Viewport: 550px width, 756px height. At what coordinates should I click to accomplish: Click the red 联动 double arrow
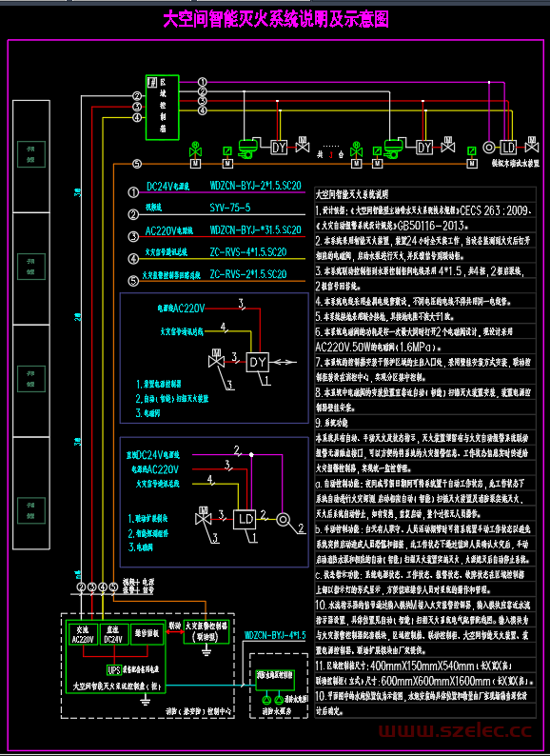click(174, 630)
